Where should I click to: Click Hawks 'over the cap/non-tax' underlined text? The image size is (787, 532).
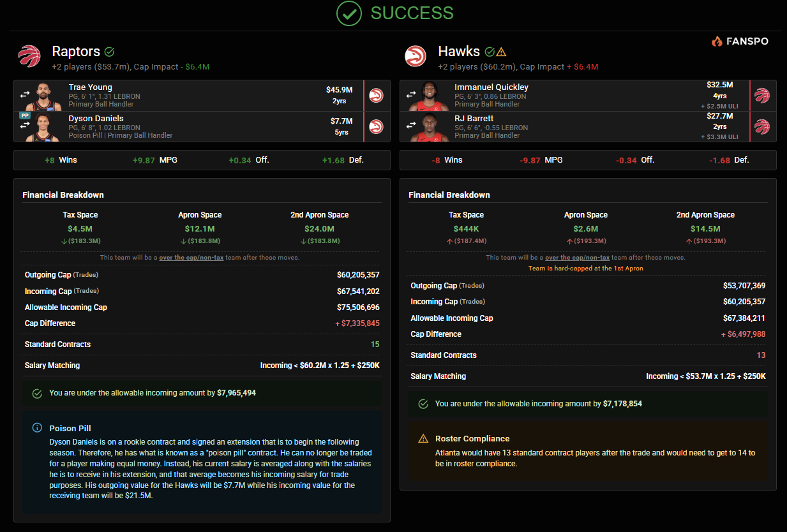click(x=577, y=258)
